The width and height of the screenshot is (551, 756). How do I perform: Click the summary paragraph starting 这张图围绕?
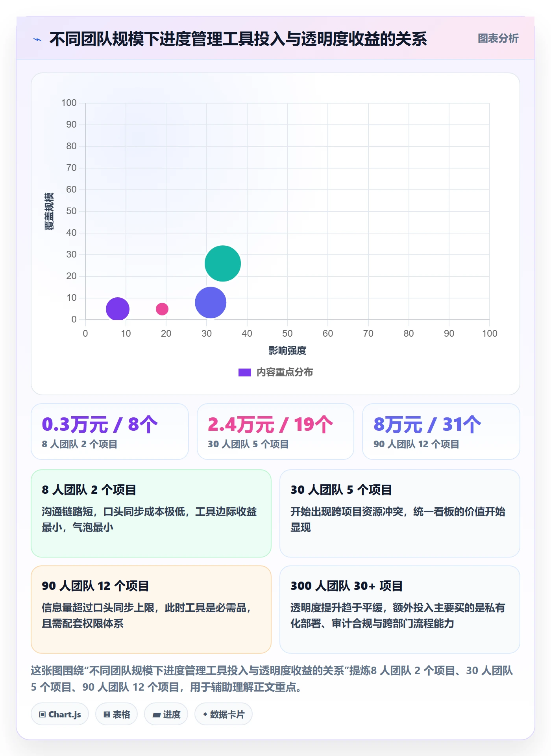272,679
